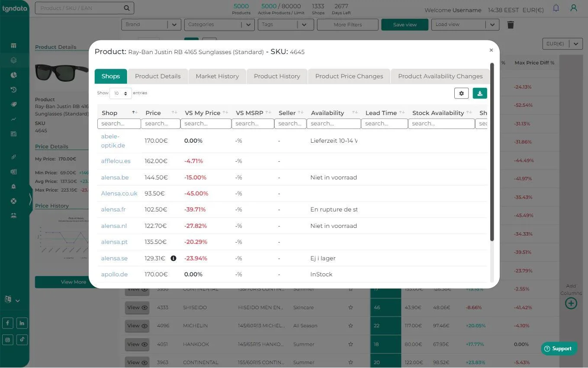Open the LinkedIn social icon
Viewport: 588px width, 368px height.
[x=22, y=323]
